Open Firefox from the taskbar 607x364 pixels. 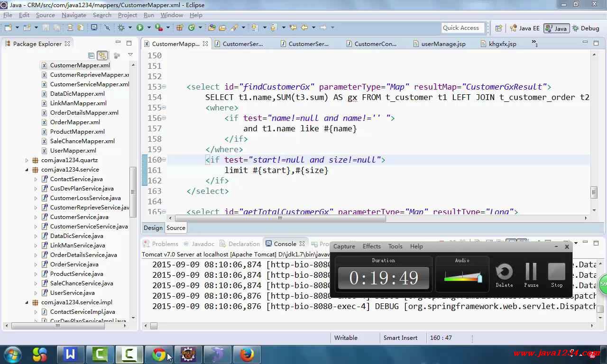coord(247,354)
